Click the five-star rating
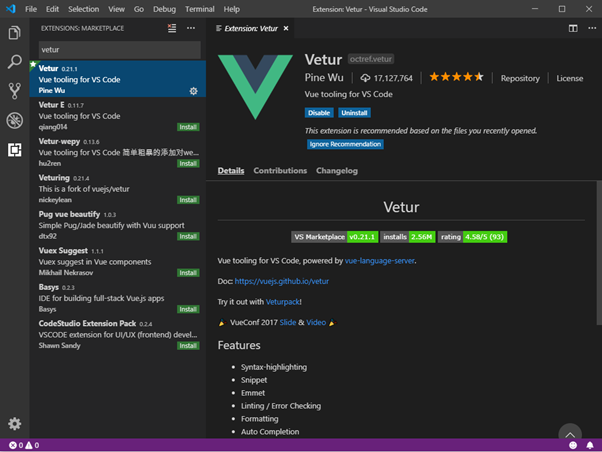This screenshot has height=452, width=602. pos(456,77)
